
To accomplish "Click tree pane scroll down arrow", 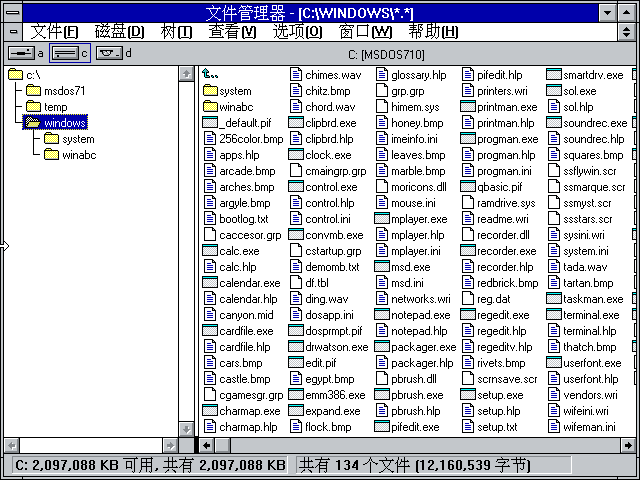I will (x=186, y=429).
